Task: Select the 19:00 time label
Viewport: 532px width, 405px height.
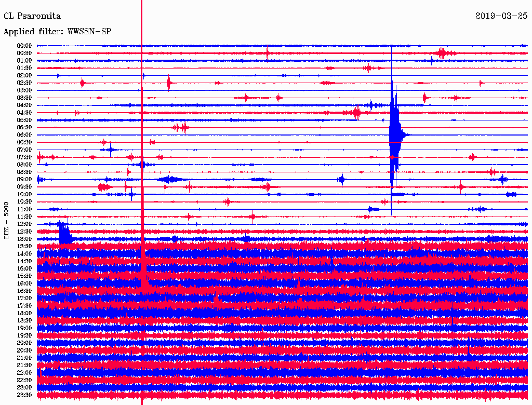Action: tap(24, 328)
